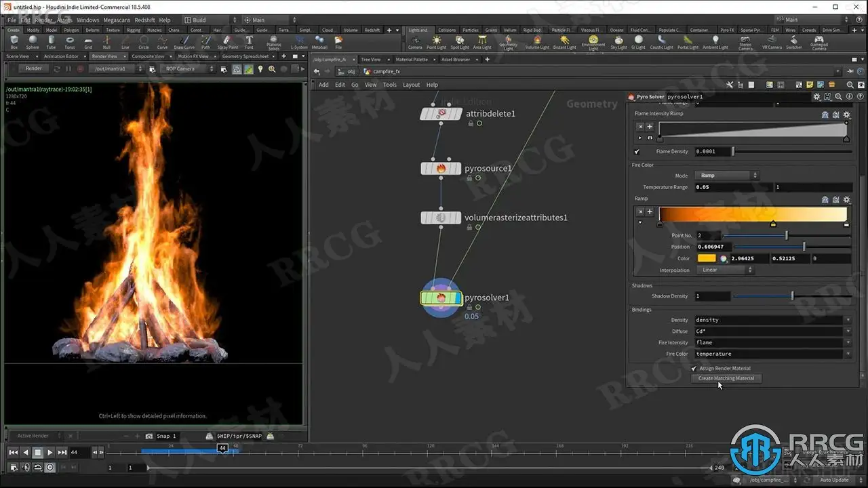
Task: Click the orange Color swatch
Action: pyautogui.click(x=707, y=258)
